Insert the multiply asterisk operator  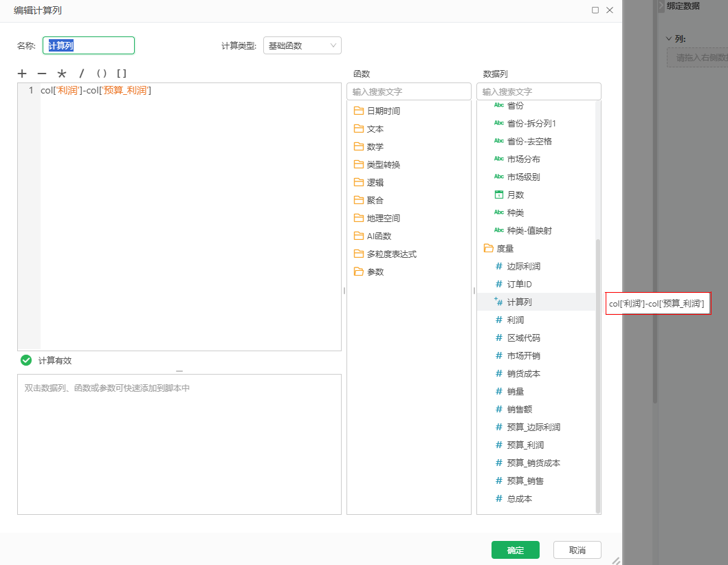click(62, 74)
